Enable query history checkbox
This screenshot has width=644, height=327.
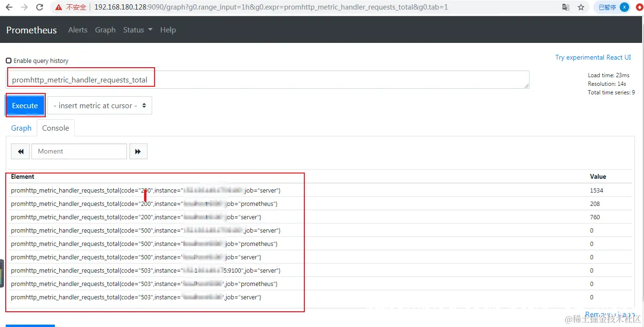9,61
